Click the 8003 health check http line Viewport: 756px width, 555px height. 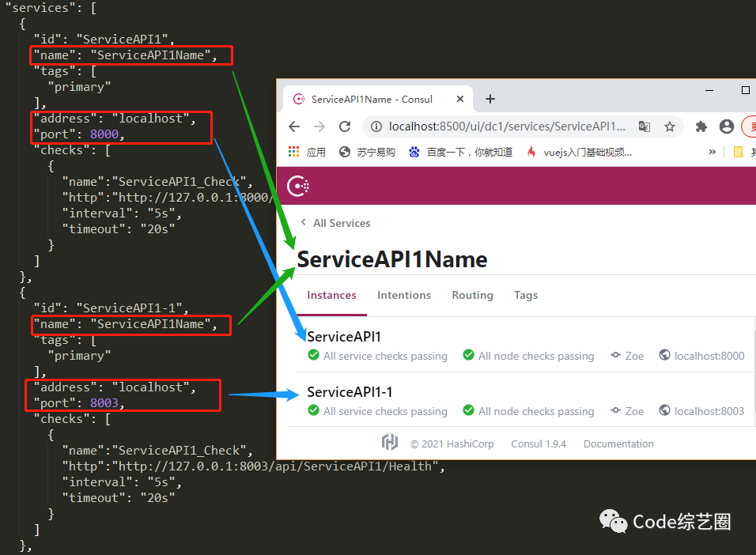point(253,466)
